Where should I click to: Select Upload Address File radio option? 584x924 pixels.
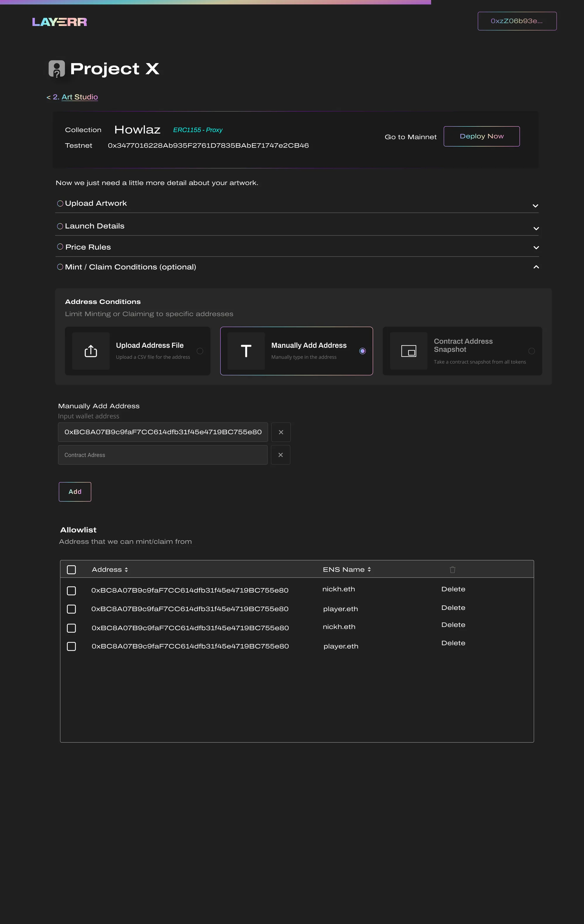[x=200, y=351]
